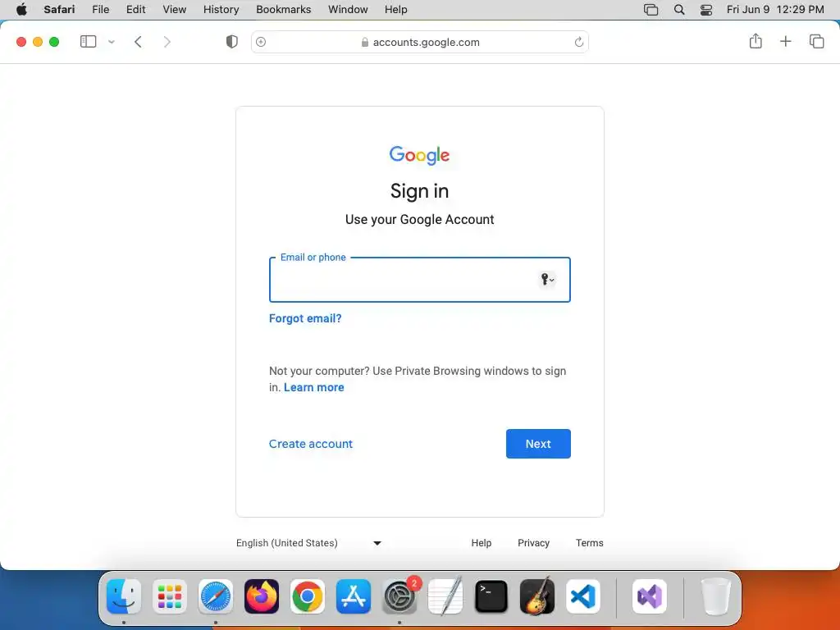Open Control Center in the menu bar
Screen dimensions: 840x630
click(x=706, y=10)
